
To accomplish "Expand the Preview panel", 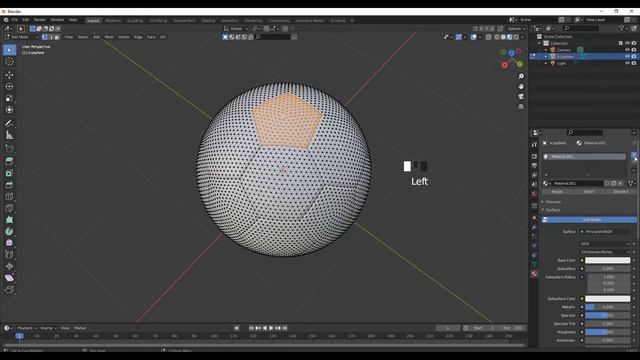I will click(553, 202).
